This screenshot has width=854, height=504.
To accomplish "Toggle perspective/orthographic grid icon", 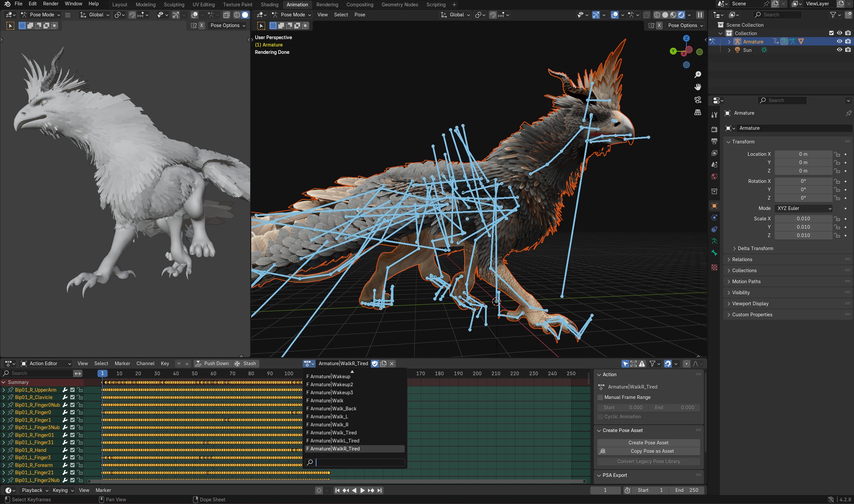I will 697,112.
